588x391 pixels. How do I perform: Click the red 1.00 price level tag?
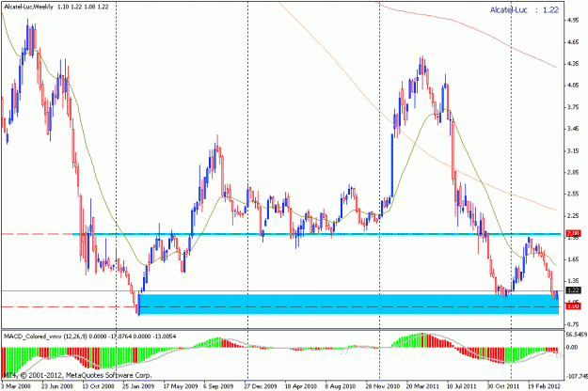[574, 306]
